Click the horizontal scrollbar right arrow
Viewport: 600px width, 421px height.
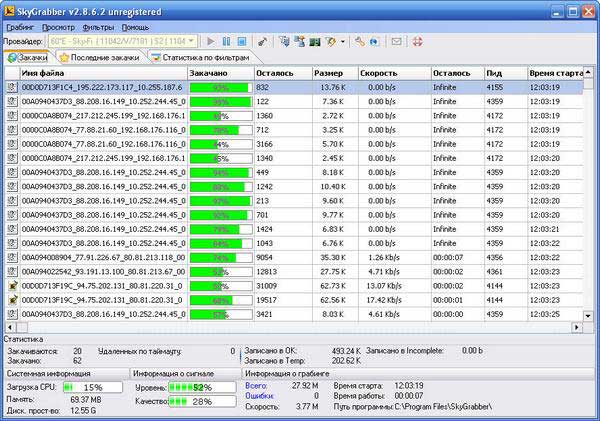point(577,327)
